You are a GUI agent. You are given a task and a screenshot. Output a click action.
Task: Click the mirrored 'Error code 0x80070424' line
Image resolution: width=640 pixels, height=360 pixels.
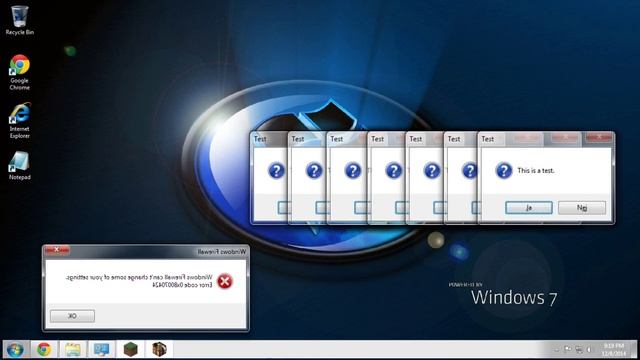click(182, 285)
